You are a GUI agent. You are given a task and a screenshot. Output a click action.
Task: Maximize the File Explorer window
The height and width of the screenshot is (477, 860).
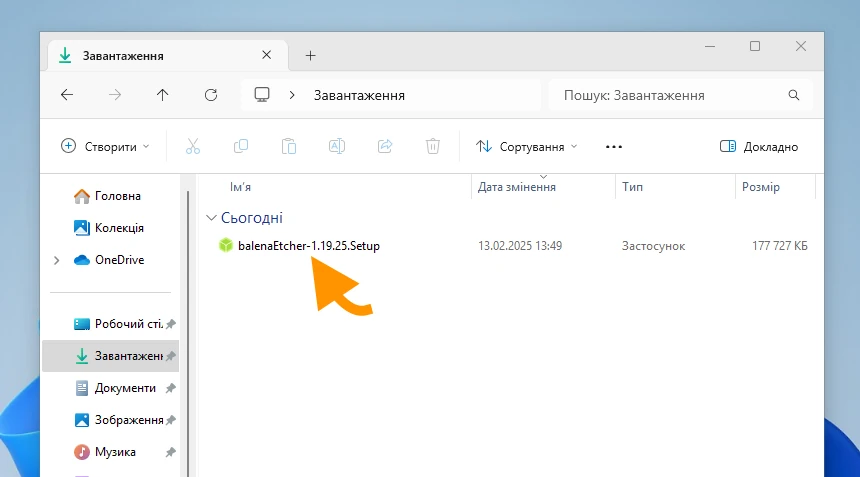point(755,47)
